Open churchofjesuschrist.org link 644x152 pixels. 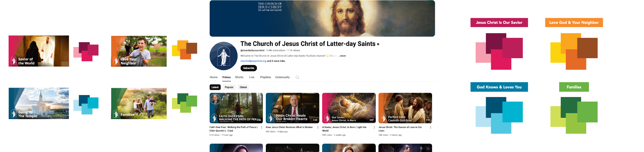click(253, 61)
